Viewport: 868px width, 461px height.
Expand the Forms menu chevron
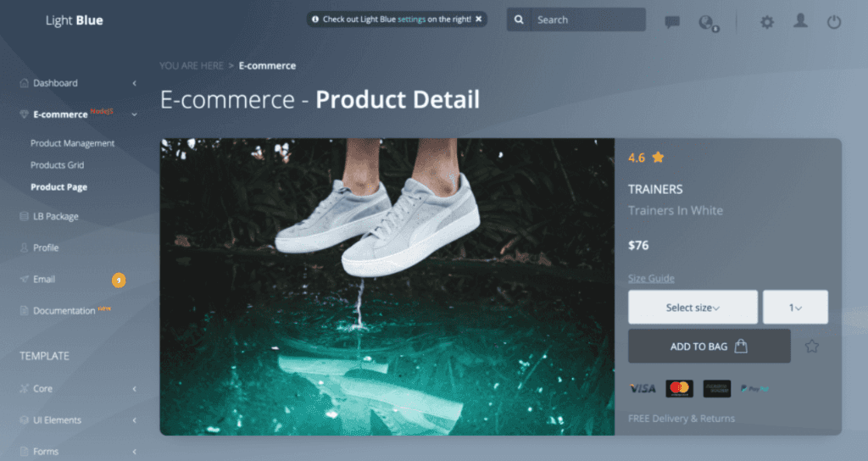click(135, 452)
